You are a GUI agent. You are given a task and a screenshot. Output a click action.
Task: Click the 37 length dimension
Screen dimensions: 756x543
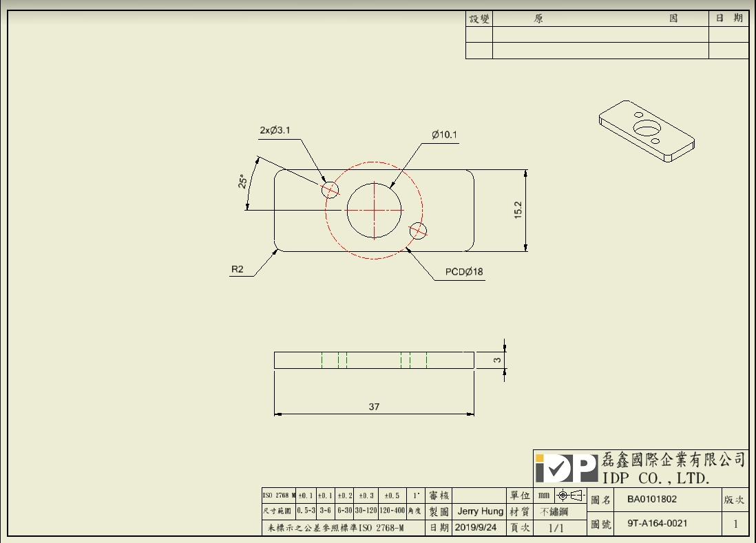point(374,407)
